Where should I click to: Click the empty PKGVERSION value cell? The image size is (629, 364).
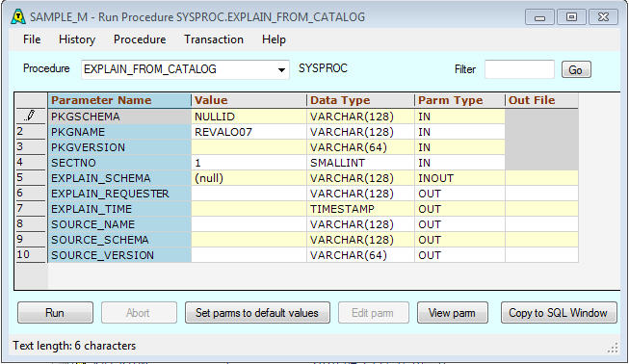click(x=249, y=147)
